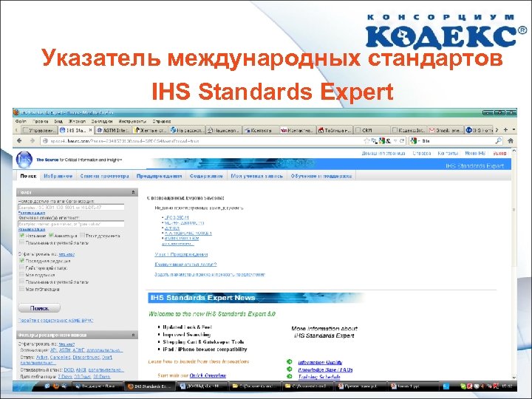
Task: Click the Firefox Home icon
Action: click(511, 140)
